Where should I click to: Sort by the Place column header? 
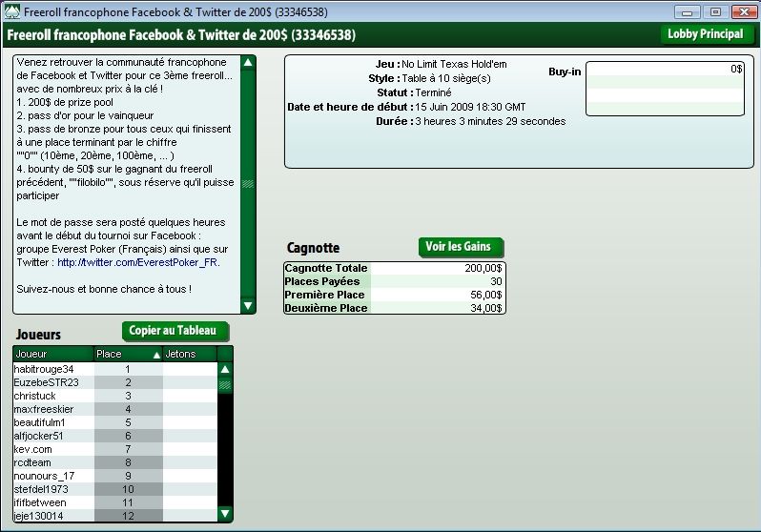click(x=128, y=354)
